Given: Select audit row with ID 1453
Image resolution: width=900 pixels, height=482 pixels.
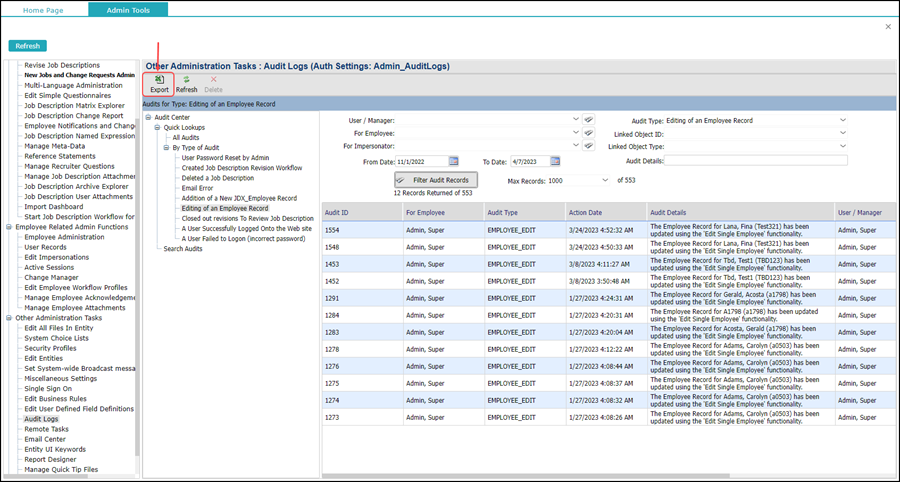Looking at the screenshot, I should click(x=611, y=264).
